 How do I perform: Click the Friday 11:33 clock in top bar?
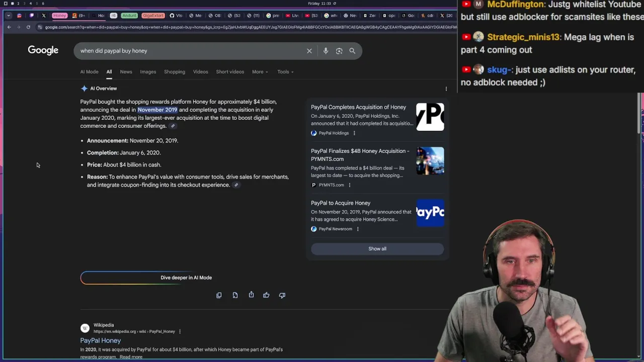pyautogui.click(x=320, y=4)
